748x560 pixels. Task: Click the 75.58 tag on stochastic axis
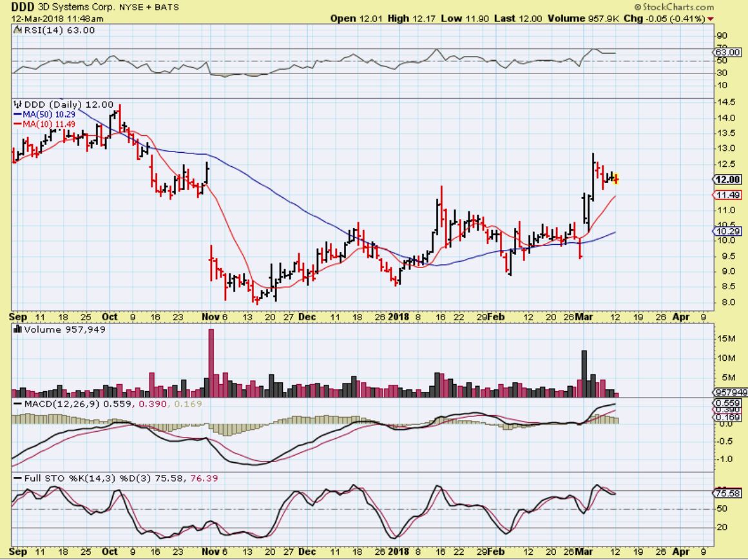pos(728,493)
